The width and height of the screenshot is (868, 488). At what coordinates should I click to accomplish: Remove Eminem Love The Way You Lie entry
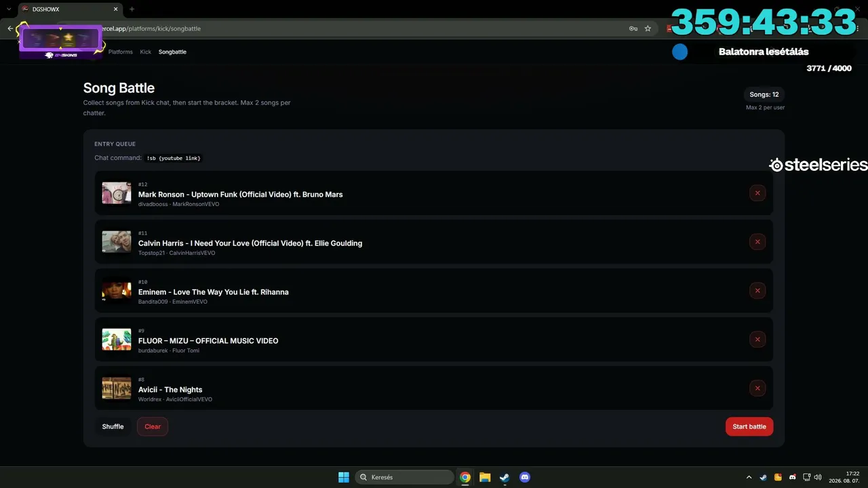click(757, 291)
